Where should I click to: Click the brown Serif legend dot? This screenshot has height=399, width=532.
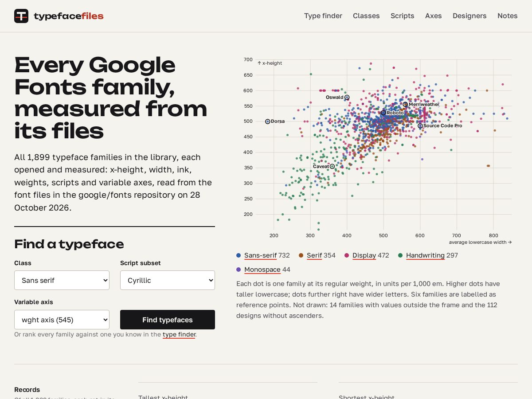[301, 255]
